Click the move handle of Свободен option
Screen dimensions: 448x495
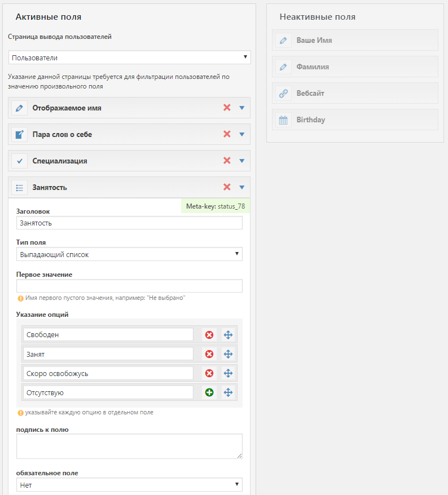[x=228, y=335]
